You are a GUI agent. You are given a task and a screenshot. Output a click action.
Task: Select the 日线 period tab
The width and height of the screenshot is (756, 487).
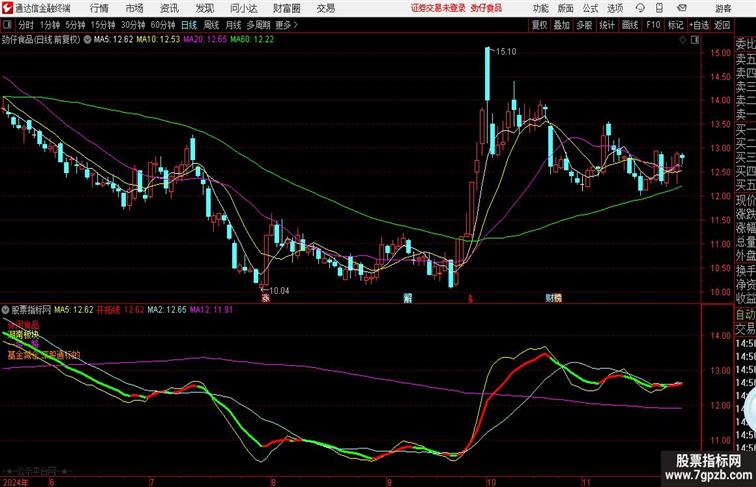pos(189,25)
